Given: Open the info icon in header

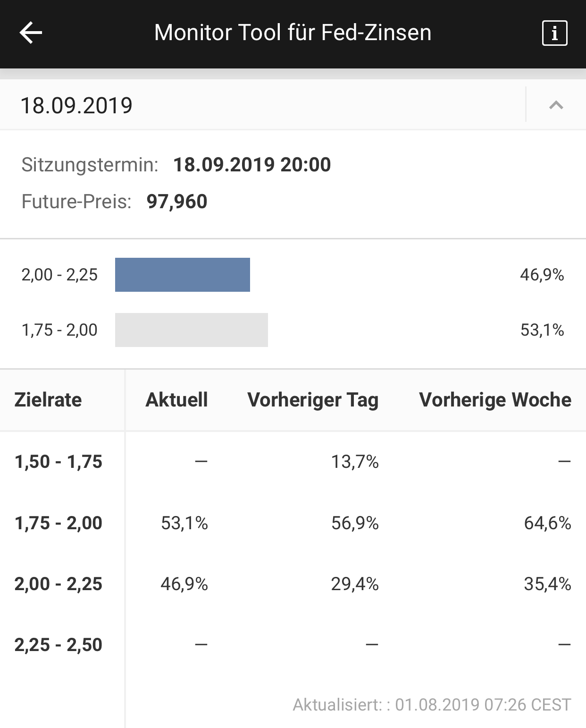Looking at the screenshot, I should click(554, 33).
